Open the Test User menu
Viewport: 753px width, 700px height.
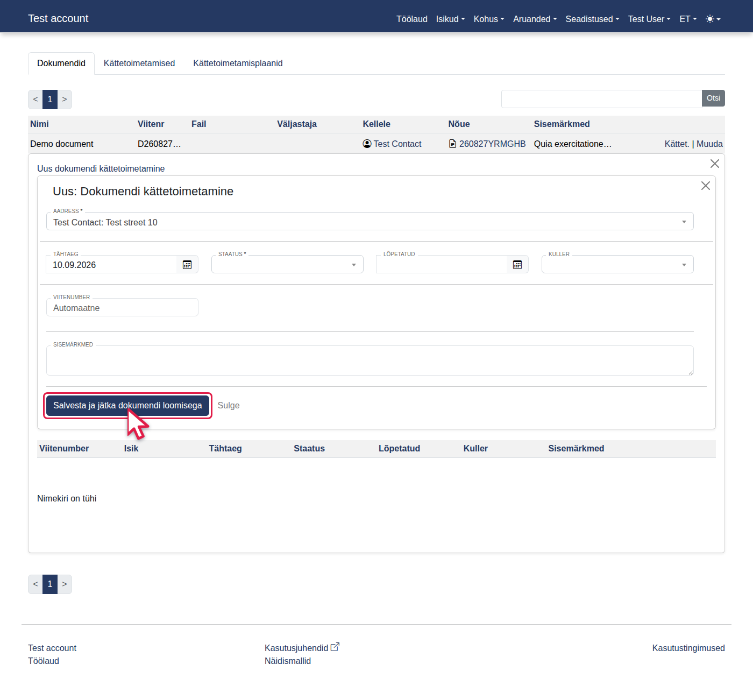pos(649,19)
